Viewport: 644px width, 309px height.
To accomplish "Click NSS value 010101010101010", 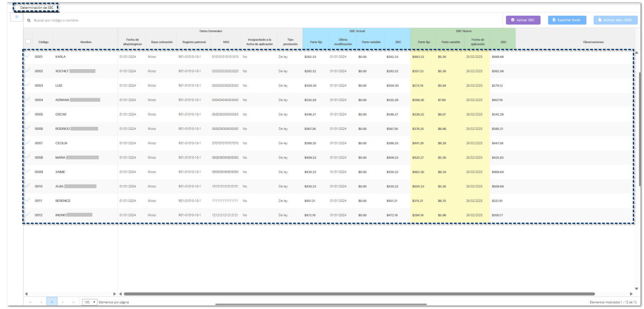I will [225, 57].
